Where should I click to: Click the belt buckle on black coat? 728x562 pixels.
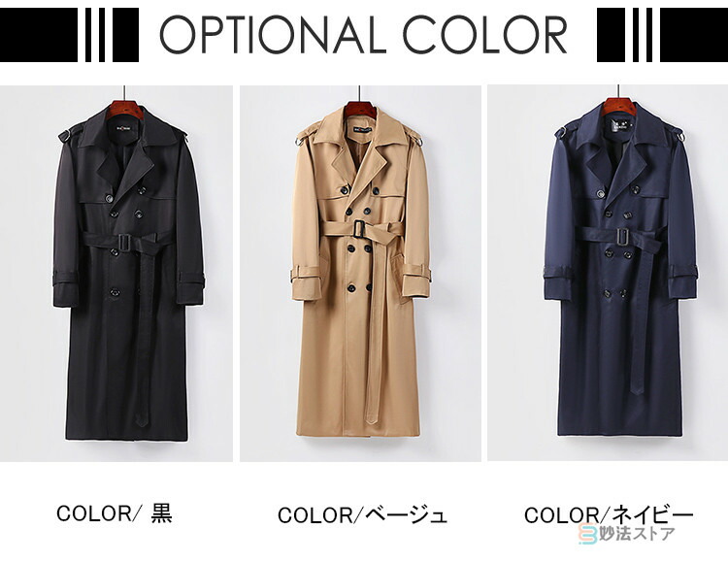(x=124, y=243)
